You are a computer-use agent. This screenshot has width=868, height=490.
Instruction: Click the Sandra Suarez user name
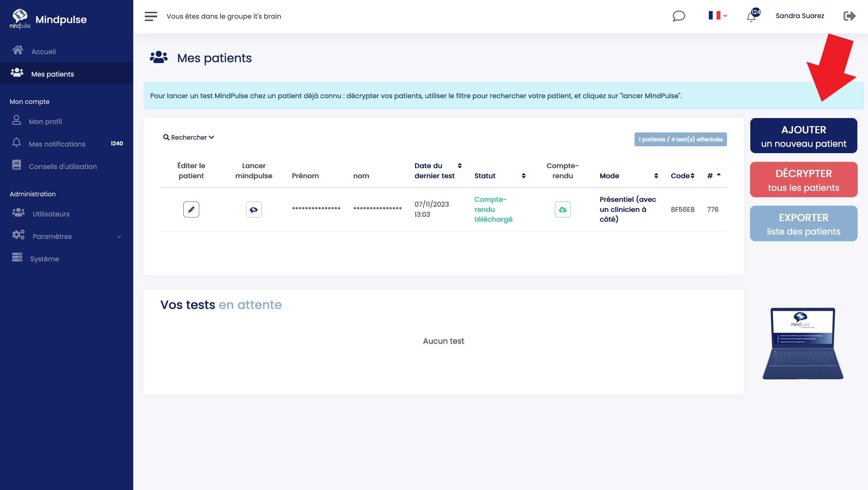point(800,16)
